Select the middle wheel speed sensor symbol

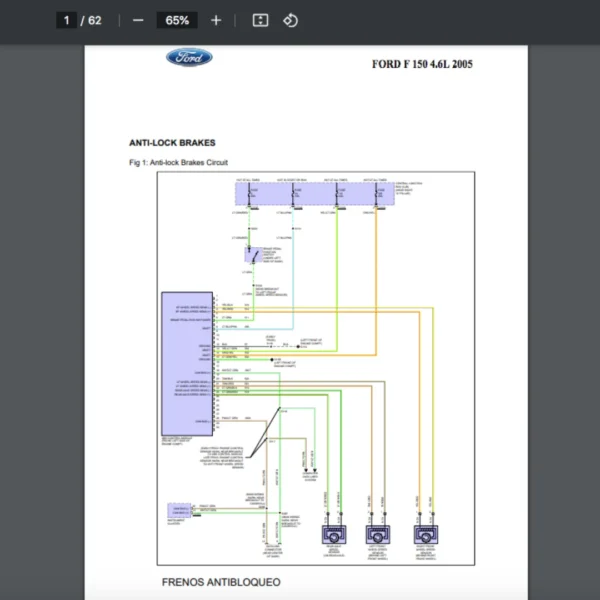click(x=379, y=536)
